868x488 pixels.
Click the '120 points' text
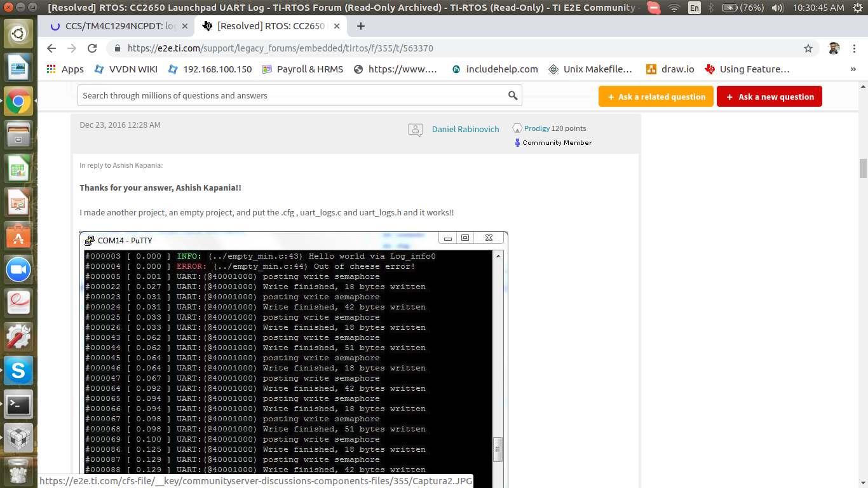click(569, 128)
